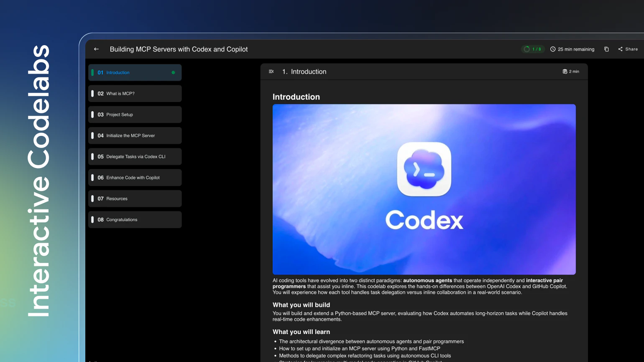644x362 pixels.
Task: Click the 1 / 8 progress indicator
Action: [532, 49]
